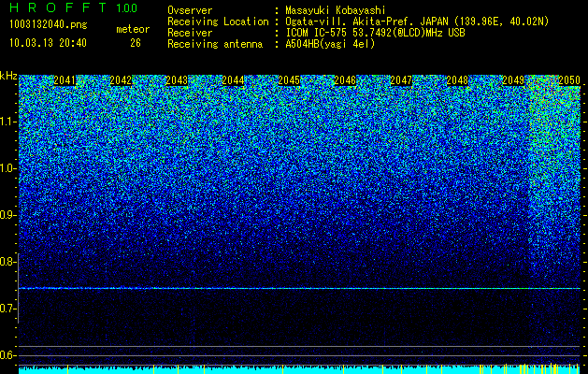Viewport: 588px width, 374px height.
Task: Click the A504HB(yagi 4el) antenna text
Action: 330,44
